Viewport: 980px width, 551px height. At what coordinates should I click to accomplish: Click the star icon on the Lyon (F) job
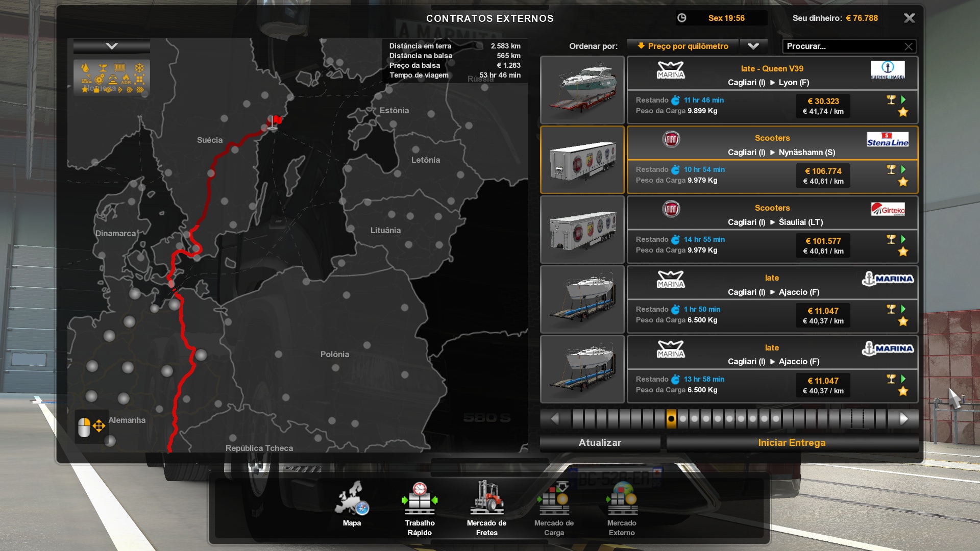coord(903,112)
